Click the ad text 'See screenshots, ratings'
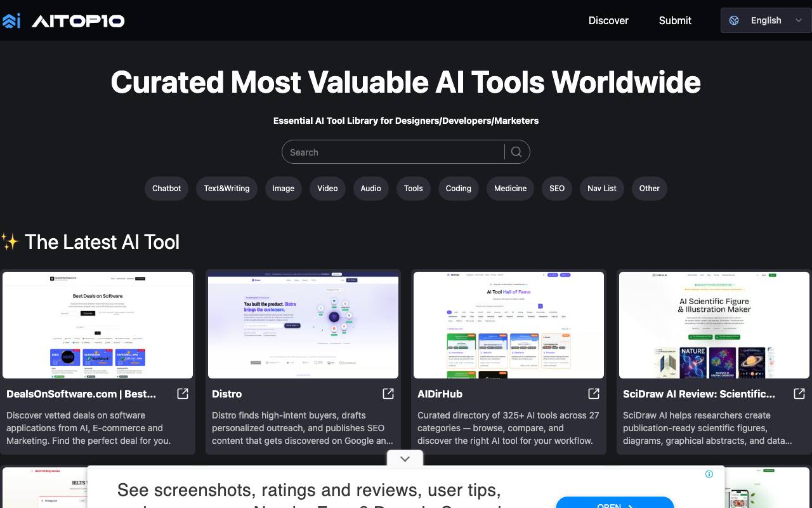The image size is (812, 508). tap(309, 490)
